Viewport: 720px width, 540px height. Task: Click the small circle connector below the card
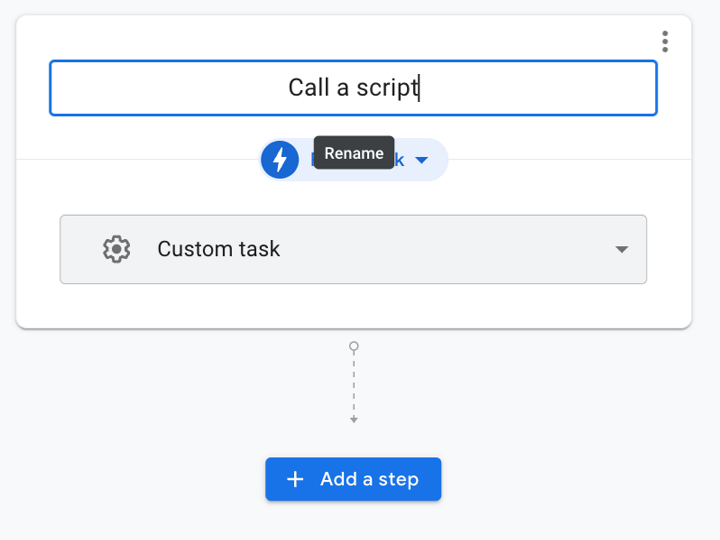[x=353, y=347]
